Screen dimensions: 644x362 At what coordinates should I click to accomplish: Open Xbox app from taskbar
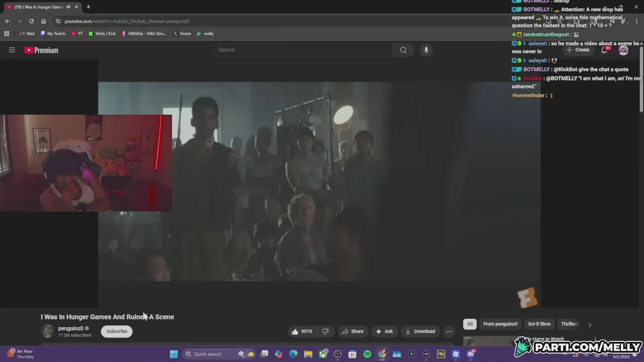click(323, 354)
